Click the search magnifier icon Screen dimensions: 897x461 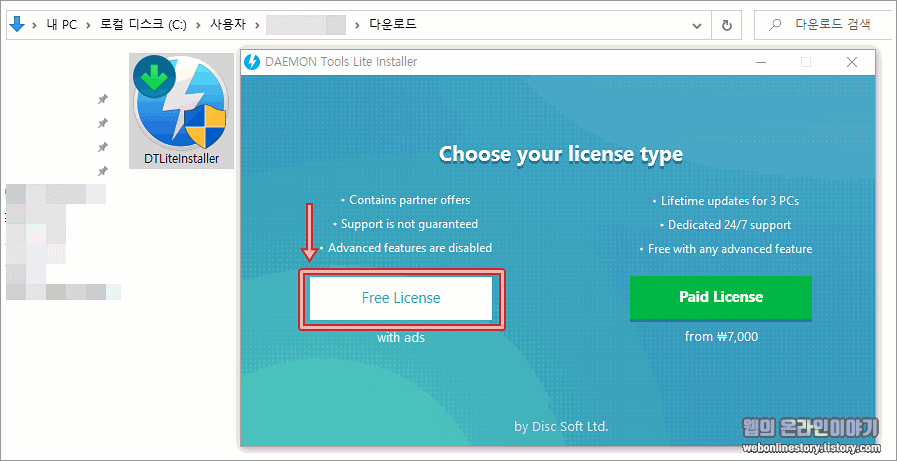pyautogui.click(x=775, y=25)
